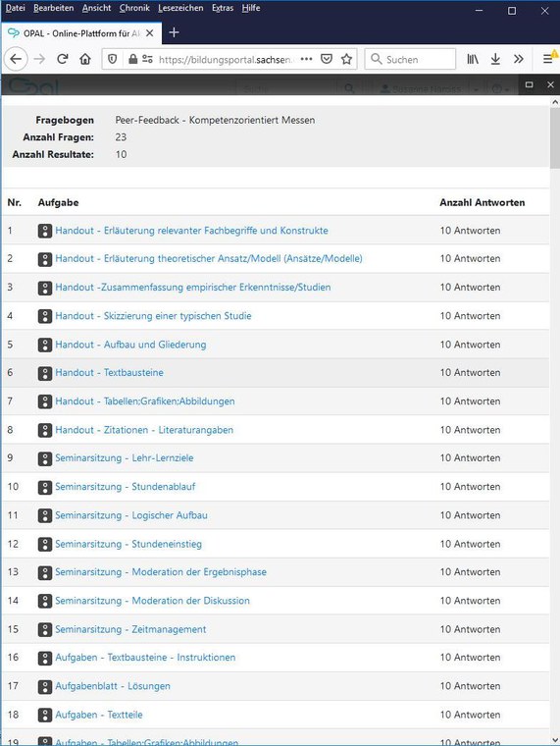This screenshot has height=746, width=560.
Task: Open page actions three dots menu
Action: [x=307, y=59]
